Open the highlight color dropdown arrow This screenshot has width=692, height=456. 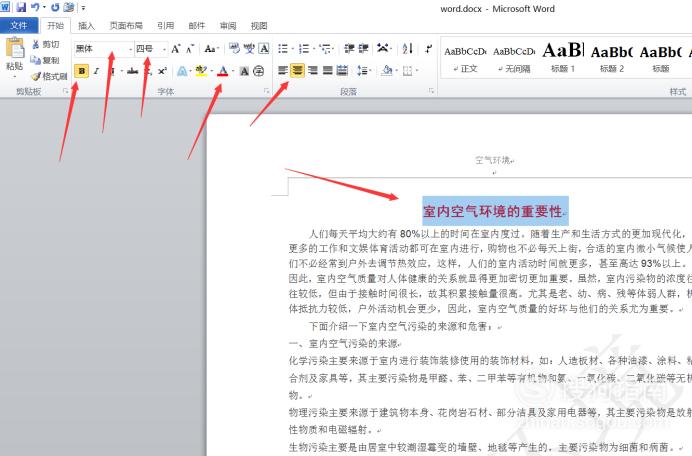[x=212, y=71]
